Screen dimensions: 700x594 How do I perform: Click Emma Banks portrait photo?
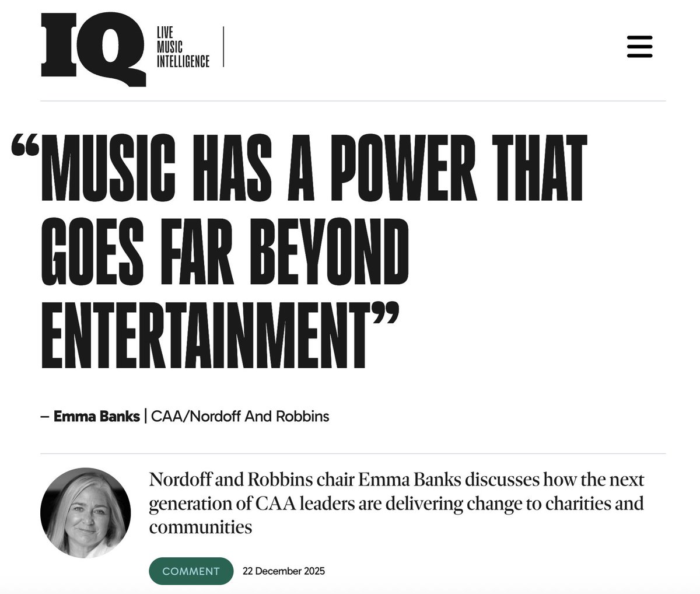point(86,512)
